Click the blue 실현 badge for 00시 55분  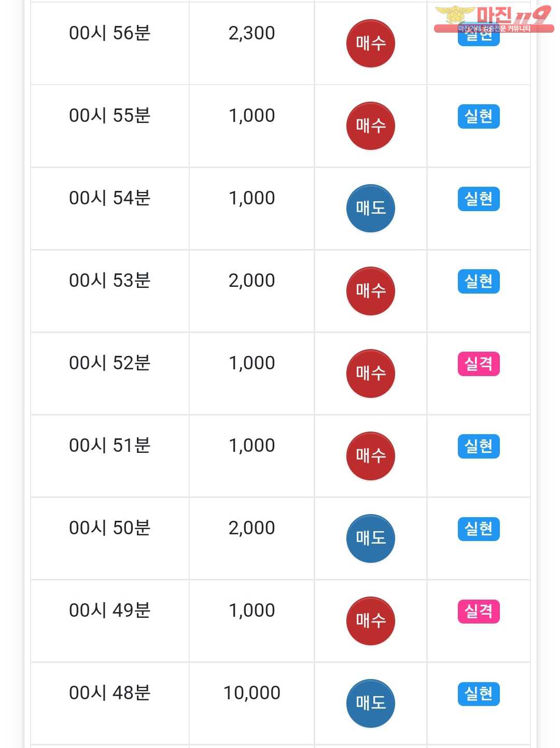point(479,116)
